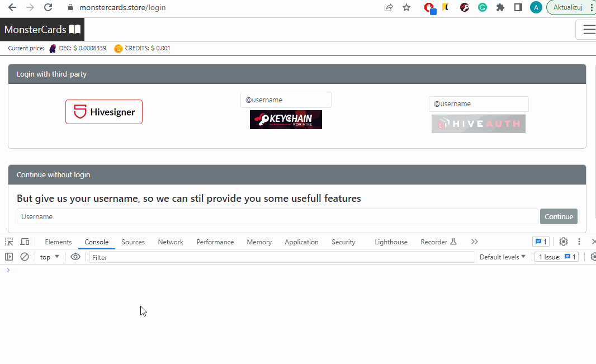Viewport: 596px width, 364px height.
Task: Switch to the Application tab
Action: (302, 242)
